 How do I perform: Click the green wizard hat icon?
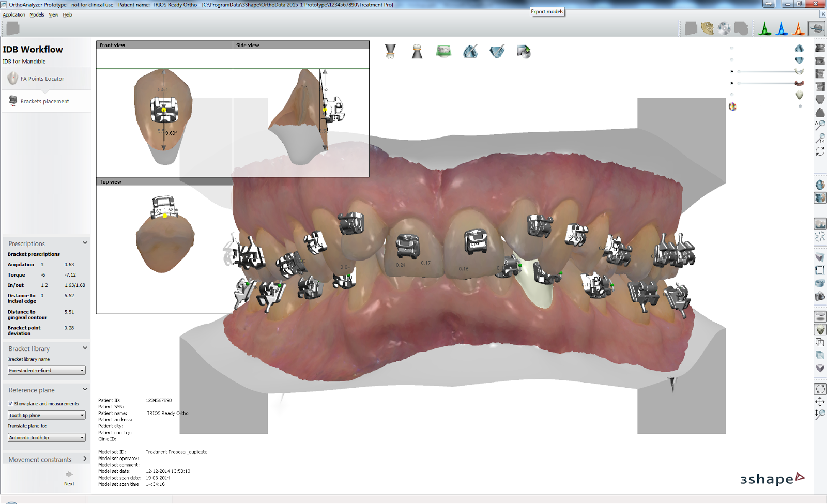pyautogui.click(x=764, y=28)
